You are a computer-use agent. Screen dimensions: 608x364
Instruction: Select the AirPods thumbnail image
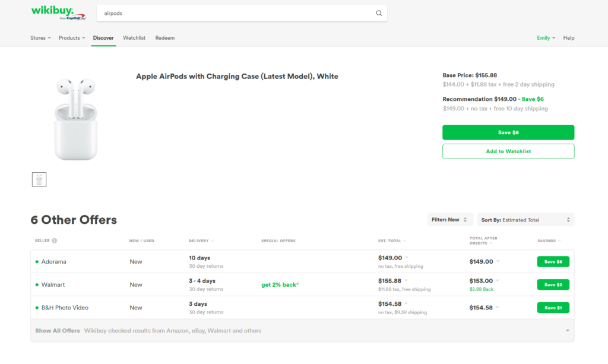point(39,179)
